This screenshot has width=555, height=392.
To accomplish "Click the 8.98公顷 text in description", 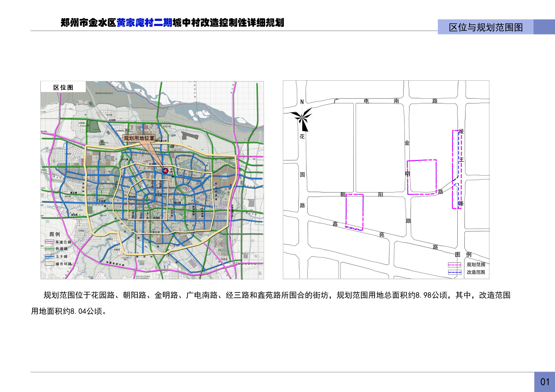I will [x=432, y=295].
